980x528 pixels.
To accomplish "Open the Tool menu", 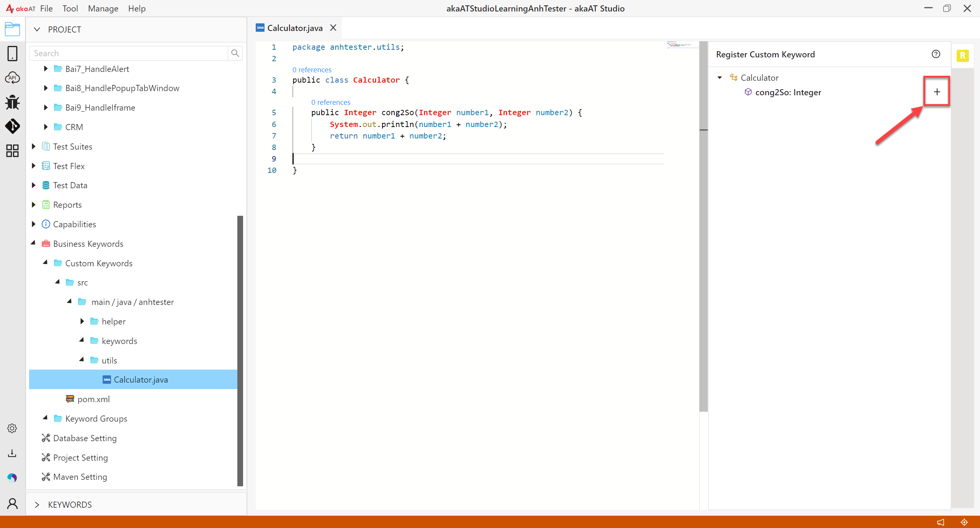I will click(70, 8).
